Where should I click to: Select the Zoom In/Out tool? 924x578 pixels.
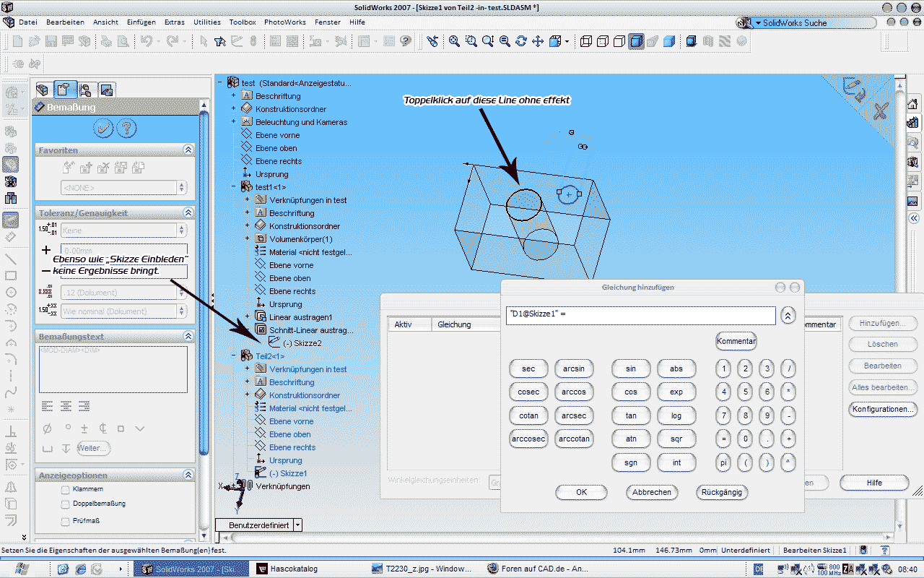tap(488, 41)
